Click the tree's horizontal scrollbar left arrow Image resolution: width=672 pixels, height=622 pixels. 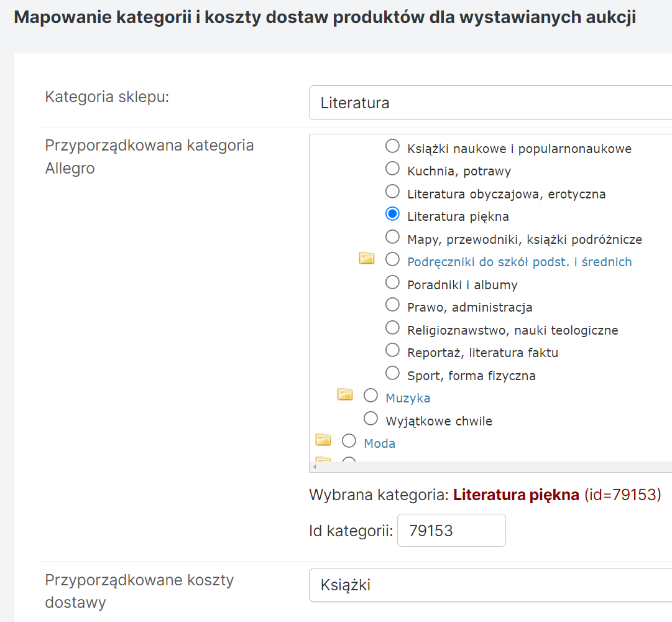[x=314, y=466]
